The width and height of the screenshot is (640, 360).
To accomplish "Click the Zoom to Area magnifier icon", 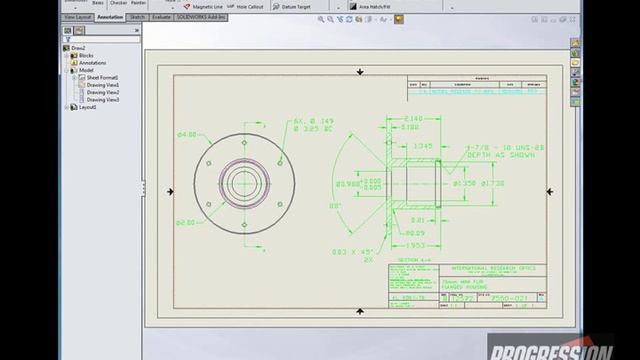I will point(330,19).
